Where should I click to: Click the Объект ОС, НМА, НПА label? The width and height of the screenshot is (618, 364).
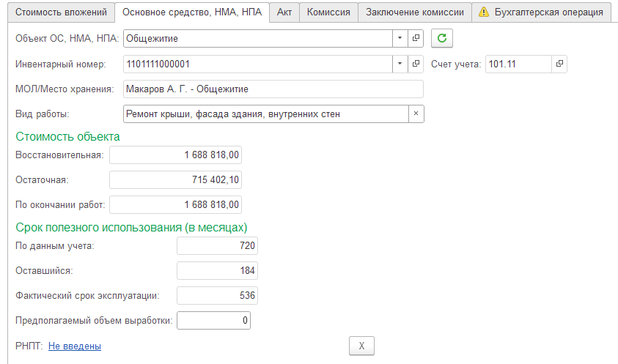67,38
